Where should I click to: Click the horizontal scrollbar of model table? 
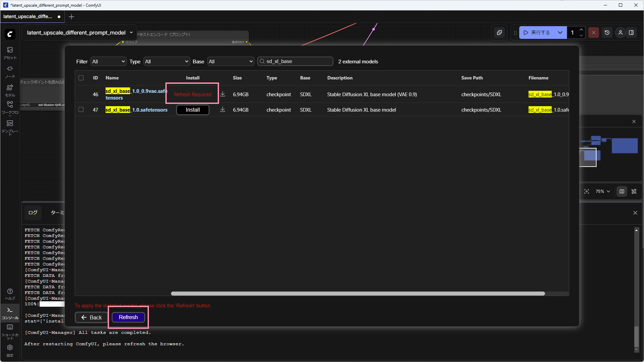(358, 294)
